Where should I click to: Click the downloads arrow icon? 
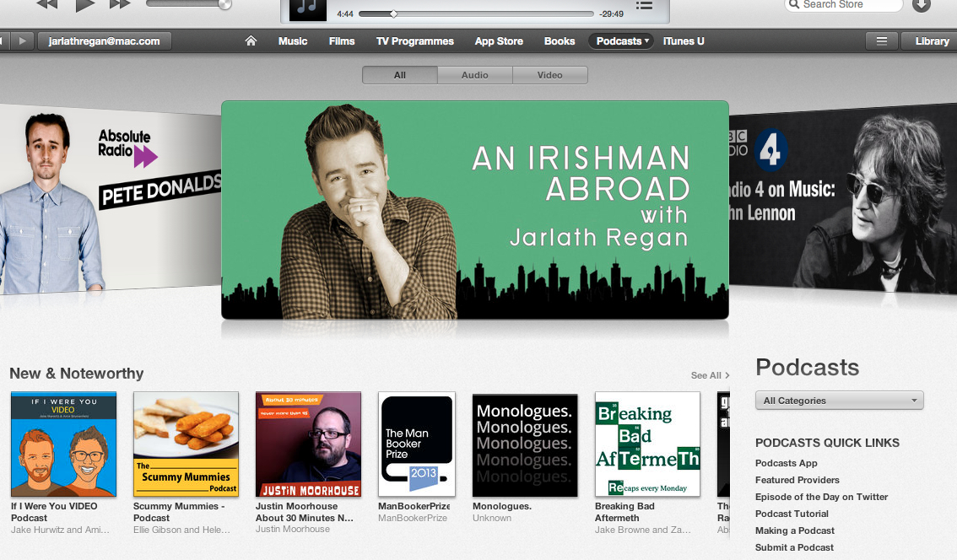point(922,5)
